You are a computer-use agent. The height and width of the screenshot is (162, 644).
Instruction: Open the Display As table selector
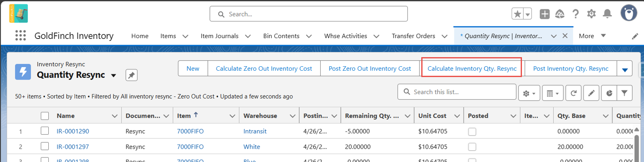click(553, 93)
